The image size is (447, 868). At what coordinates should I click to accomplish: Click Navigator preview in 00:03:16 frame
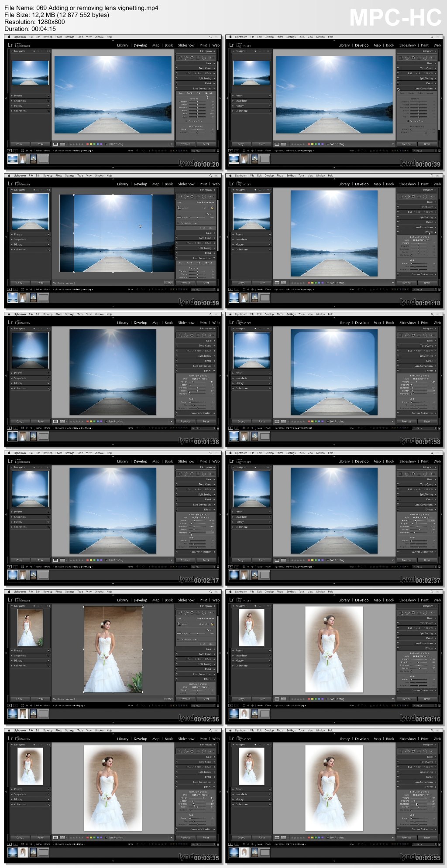[x=252, y=627]
